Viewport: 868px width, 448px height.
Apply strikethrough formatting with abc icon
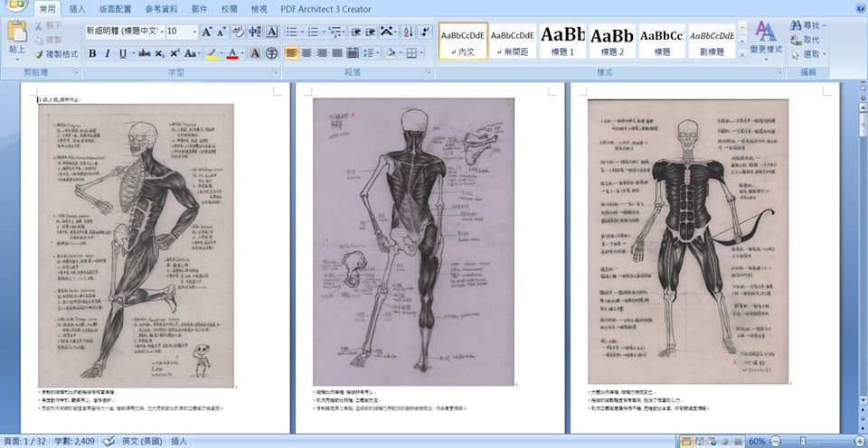click(144, 53)
